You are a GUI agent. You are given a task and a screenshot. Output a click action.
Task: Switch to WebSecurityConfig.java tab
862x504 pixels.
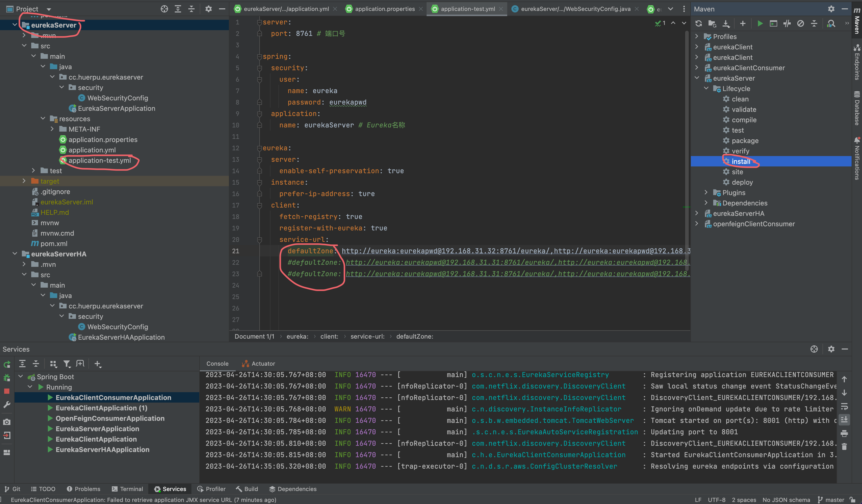tap(575, 9)
